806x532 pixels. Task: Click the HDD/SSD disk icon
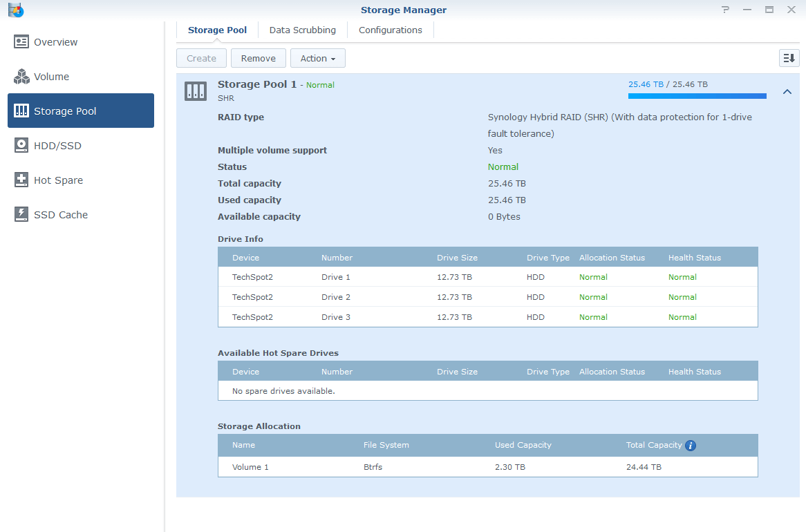pos(21,146)
